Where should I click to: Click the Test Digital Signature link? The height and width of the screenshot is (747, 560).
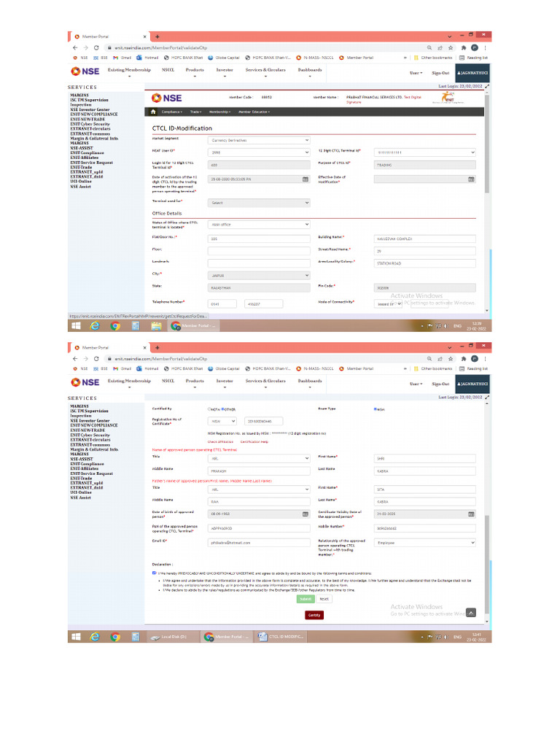(x=384, y=99)
